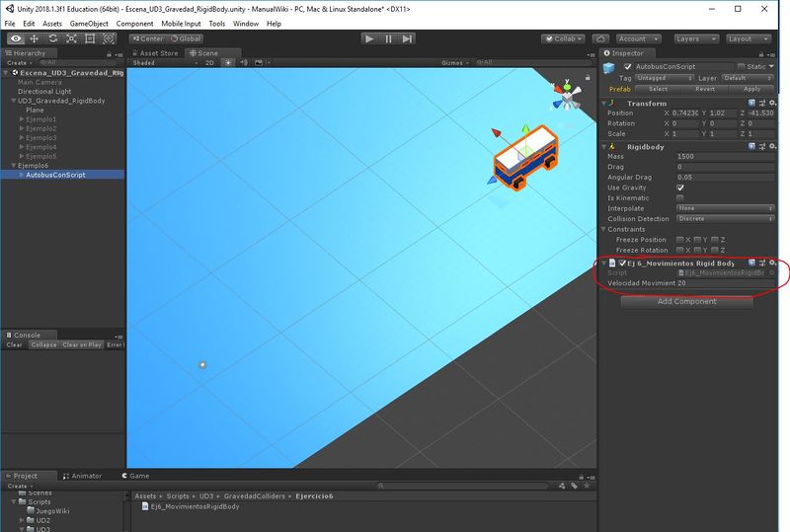Start Play mode
Image resolution: width=790 pixels, height=532 pixels.
pos(369,38)
